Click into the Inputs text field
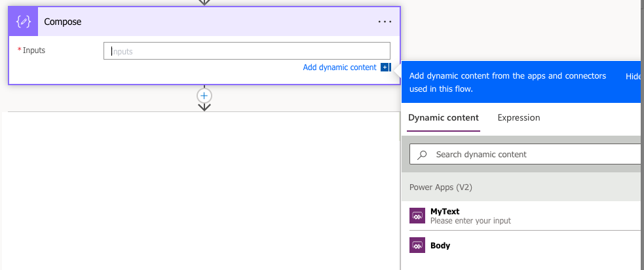The image size is (644, 270). 247,51
